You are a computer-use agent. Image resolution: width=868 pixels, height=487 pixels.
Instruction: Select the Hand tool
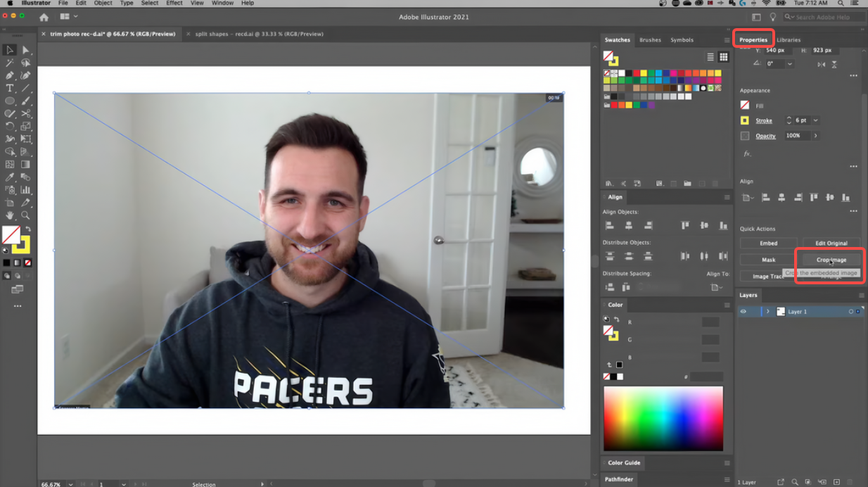pyautogui.click(x=9, y=216)
